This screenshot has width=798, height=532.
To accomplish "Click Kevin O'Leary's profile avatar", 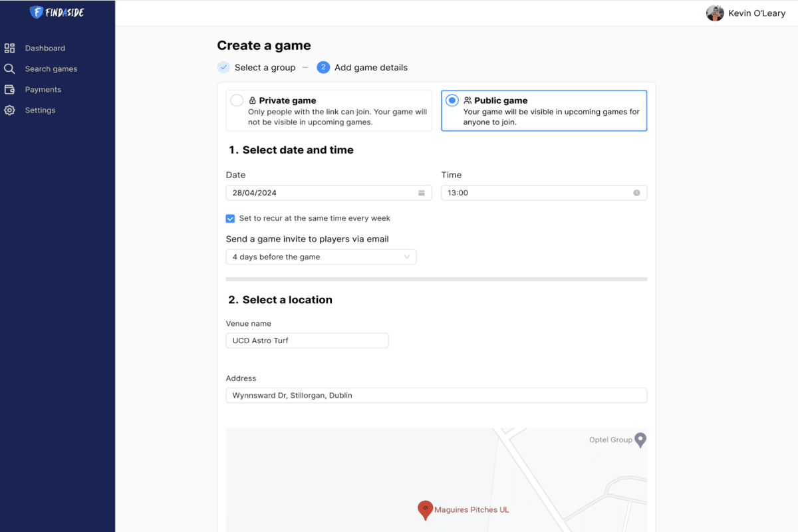I will (x=715, y=13).
